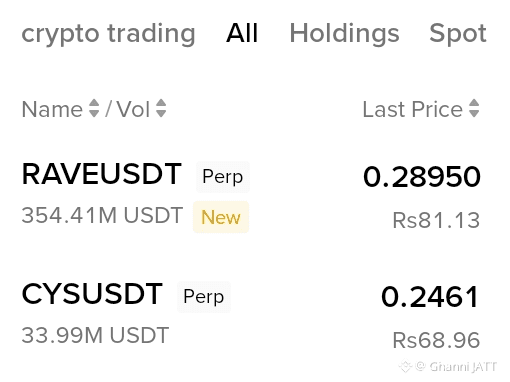The width and height of the screenshot is (510, 382).
Task: Switch to the All tab
Action: click(x=242, y=33)
